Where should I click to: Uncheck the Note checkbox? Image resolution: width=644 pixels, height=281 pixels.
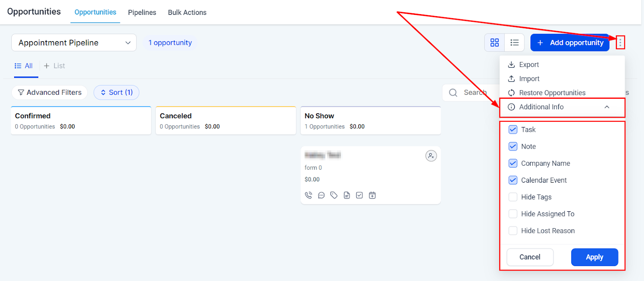[513, 146]
